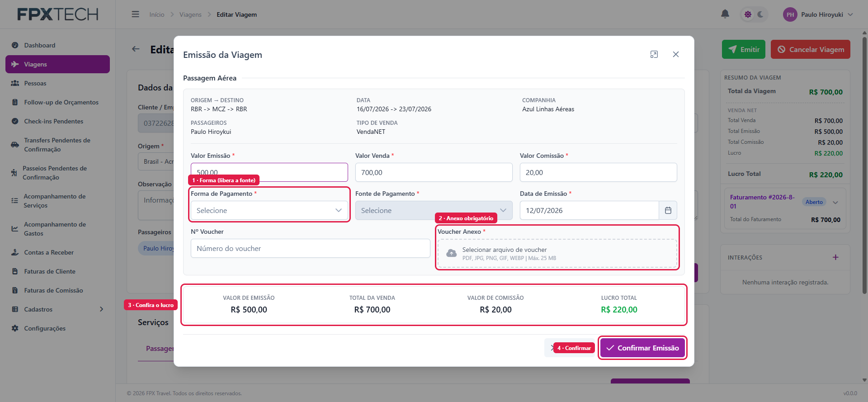The image size is (868, 402).
Task: Expand Cadastros submenu chevron
Action: (101, 309)
